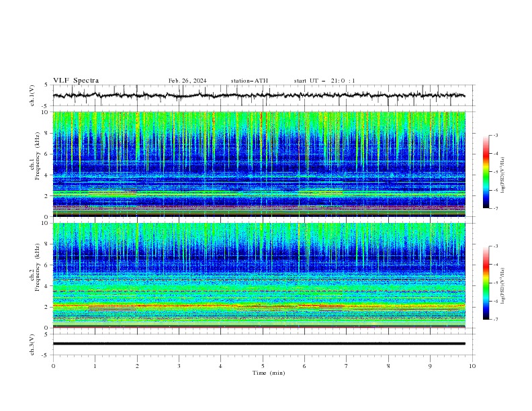Click the upper PSD color scale bar
This screenshot has height=411, width=532.
point(486,172)
